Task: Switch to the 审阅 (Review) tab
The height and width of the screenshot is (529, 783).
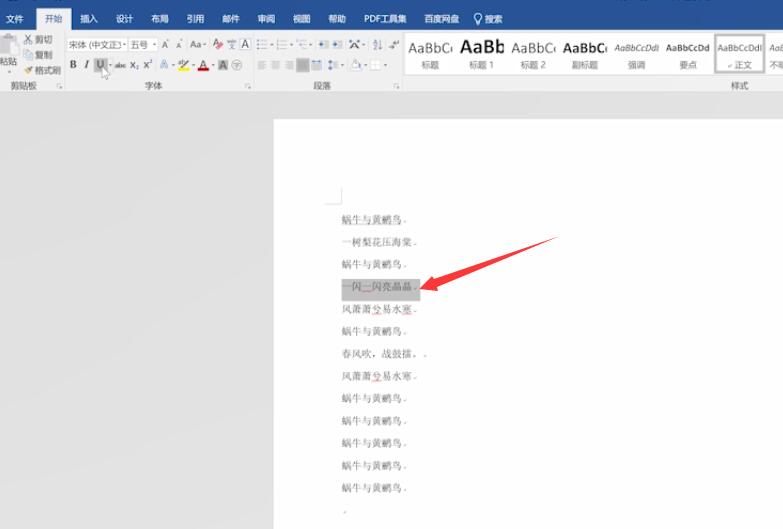Action: pyautogui.click(x=266, y=19)
